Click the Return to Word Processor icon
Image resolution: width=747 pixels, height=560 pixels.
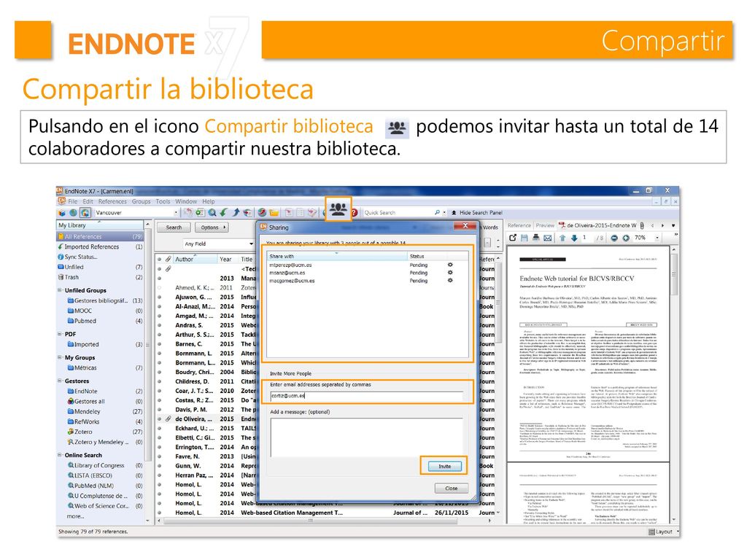[x=312, y=213]
